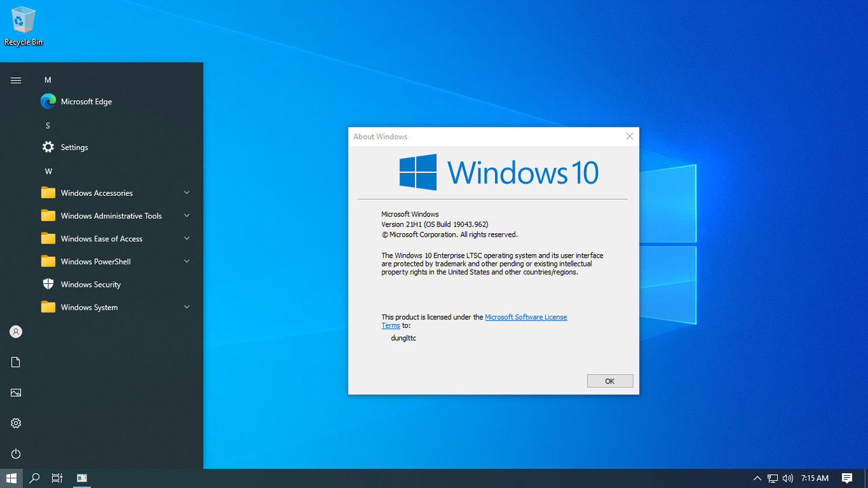The width and height of the screenshot is (868, 488).
Task: Click the volume speaker tray icon
Action: pos(787,478)
